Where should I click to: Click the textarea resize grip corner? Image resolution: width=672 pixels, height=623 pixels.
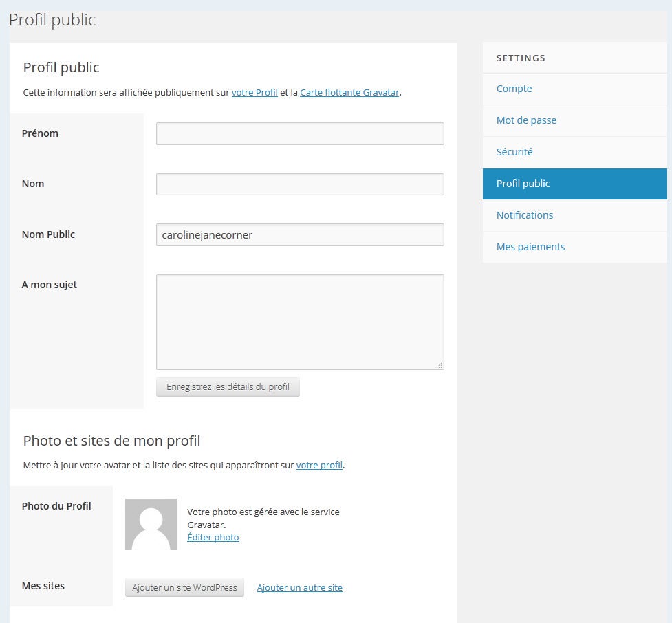click(439, 365)
